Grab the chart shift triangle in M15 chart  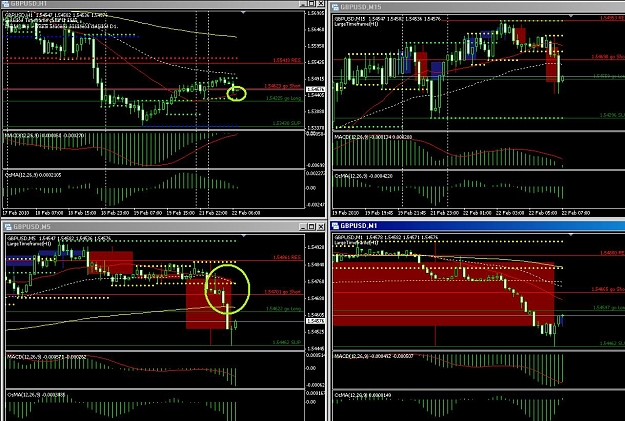(571, 16)
